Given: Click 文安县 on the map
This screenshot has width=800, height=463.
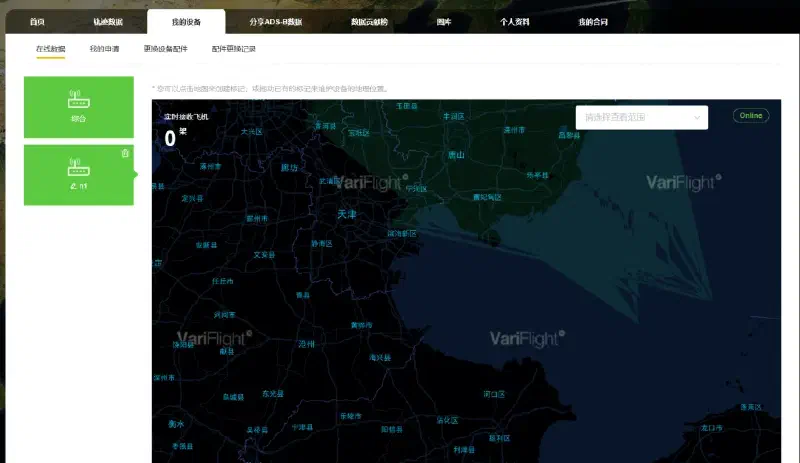Looking at the screenshot, I should coord(264,255).
